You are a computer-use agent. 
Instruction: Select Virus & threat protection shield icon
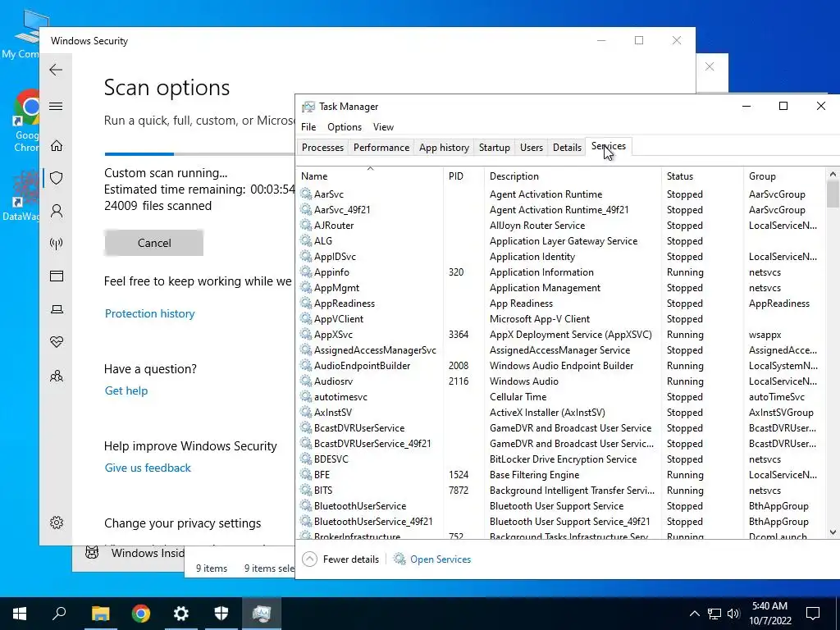click(57, 178)
